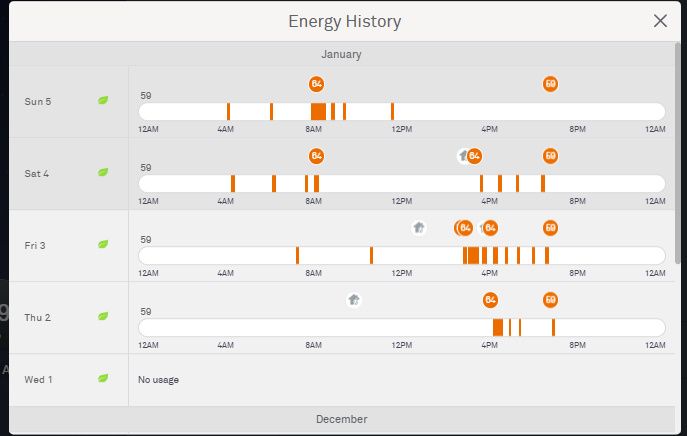The image size is (687, 436).
Task: Click the green leaf icon for Wed 1
Action: pyautogui.click(x=103, y=379)
